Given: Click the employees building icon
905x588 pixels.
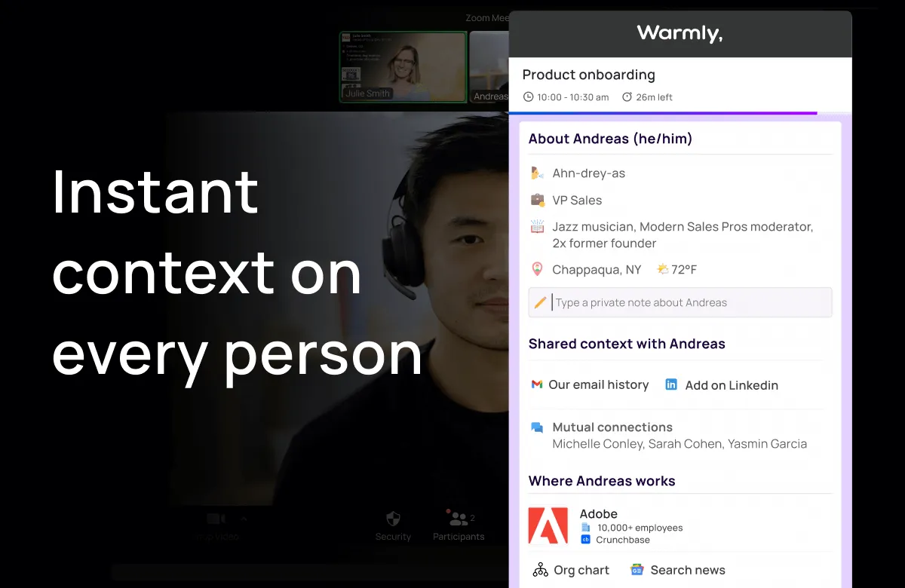Looking at the screenshot, I should pos(586,528).
